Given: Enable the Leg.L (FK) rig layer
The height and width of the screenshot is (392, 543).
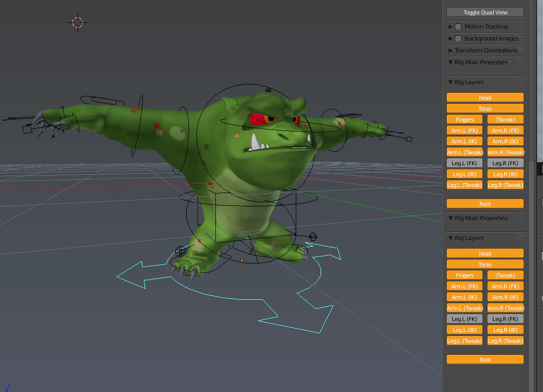Looking at the screenshot, I should pyautogui.click(x=464, y=163).
